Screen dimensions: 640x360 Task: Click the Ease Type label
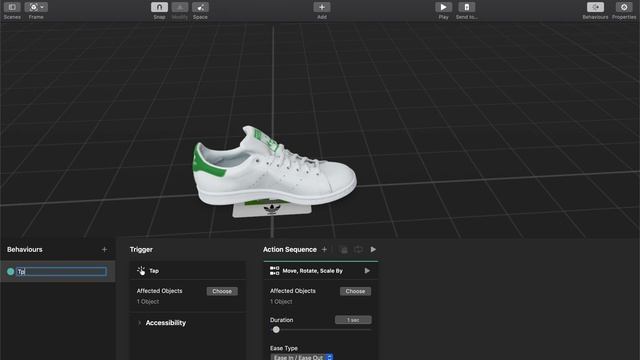[x=284, y=348]
